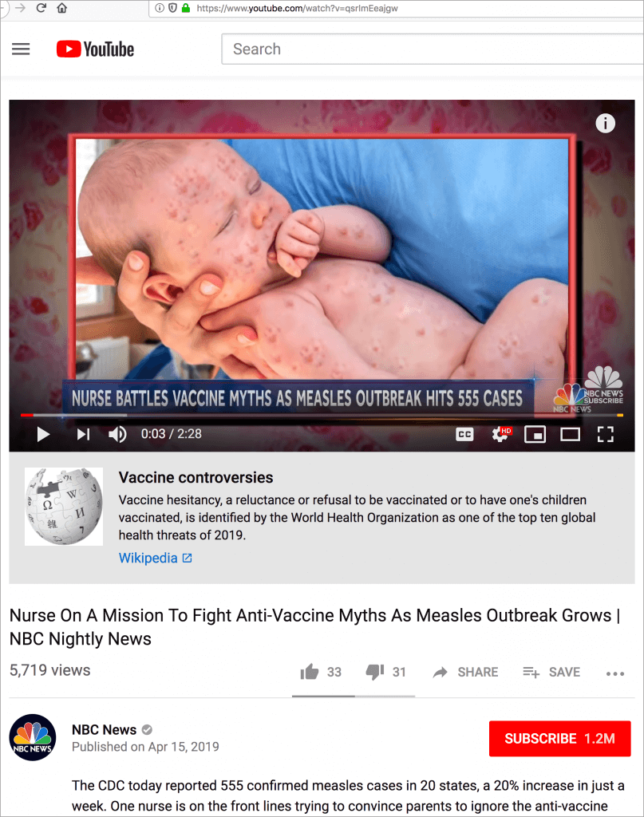Show the video info card
Viewport: 644px width, 817px height.
click(x=605, y=124)
